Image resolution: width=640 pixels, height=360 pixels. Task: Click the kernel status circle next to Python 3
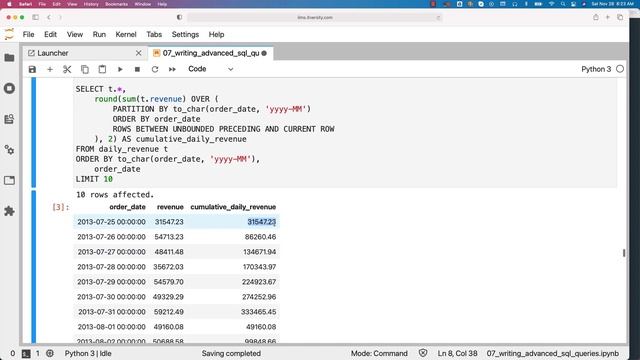pos(620,69)
